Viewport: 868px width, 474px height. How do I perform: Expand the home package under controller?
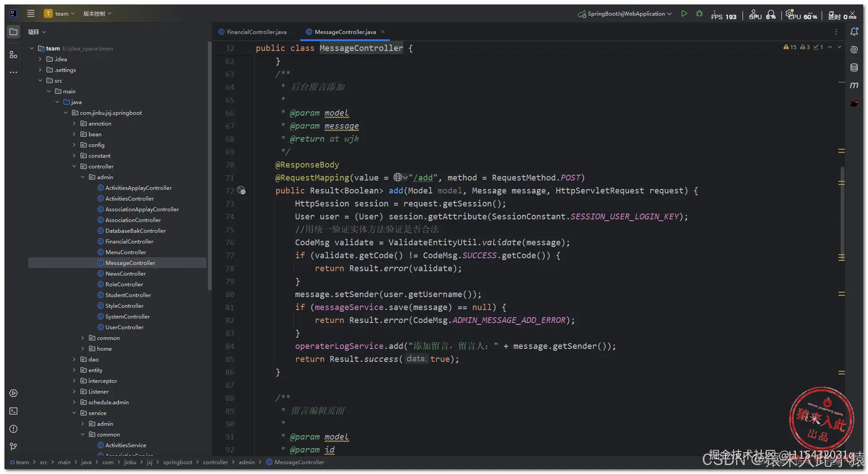(83, 348)
